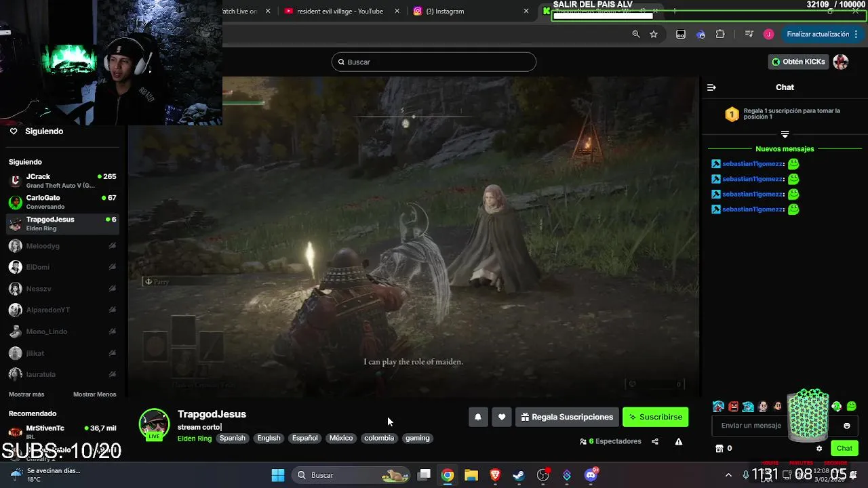Open AlparedonYT offline channel

coord(64,310)
